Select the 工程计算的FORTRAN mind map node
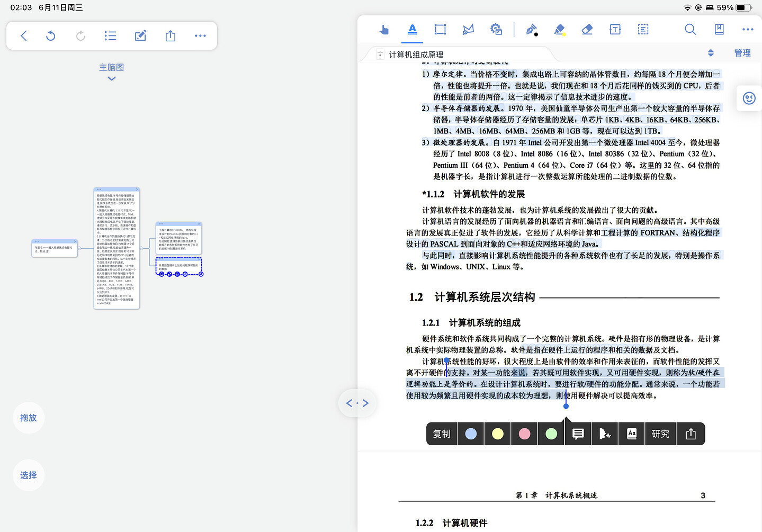Viewport: 762px width, 532px height. point(179,239)
